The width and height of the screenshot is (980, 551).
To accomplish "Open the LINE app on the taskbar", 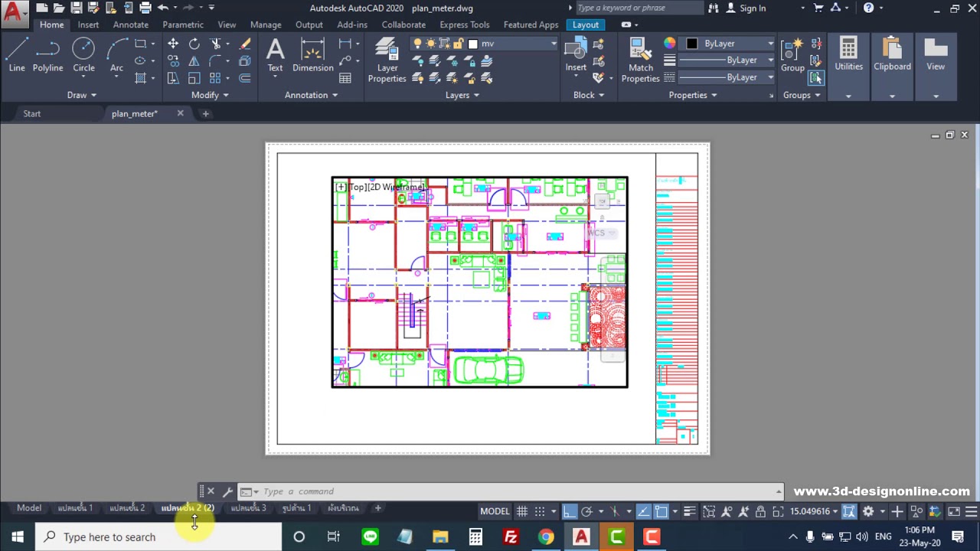I will tap(370, 536).
